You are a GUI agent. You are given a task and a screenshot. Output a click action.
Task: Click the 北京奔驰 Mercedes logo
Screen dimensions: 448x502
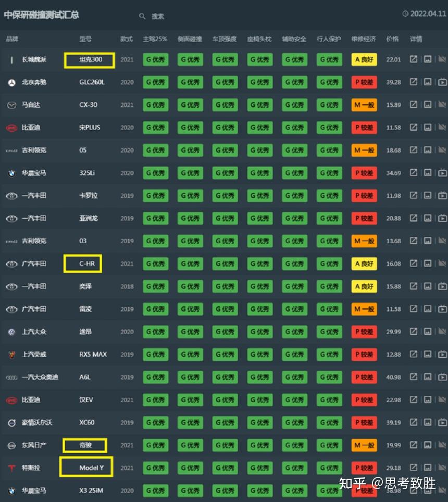point(12,83)
